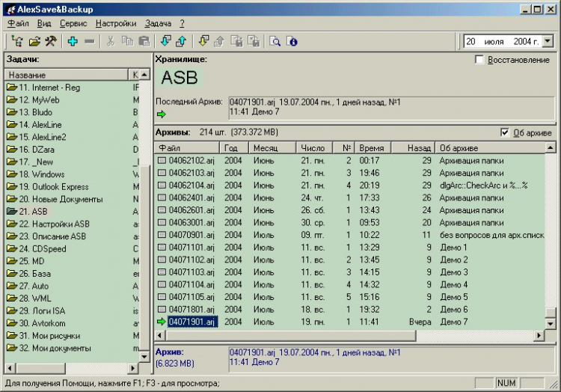Click the magnifier view icon in toolbar
Viewport: 561px width, 392px height.
(x=275, y=42)
